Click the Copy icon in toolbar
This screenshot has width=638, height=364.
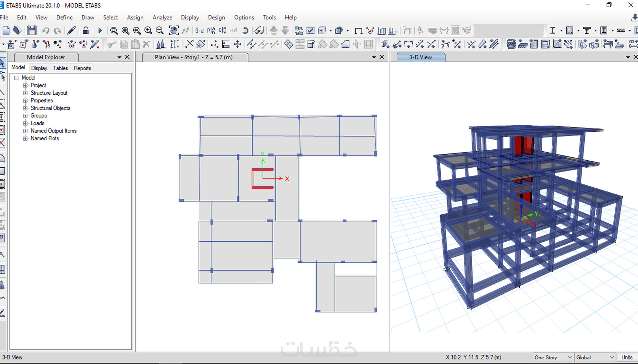pyautogui.click(x=123, y=44)
